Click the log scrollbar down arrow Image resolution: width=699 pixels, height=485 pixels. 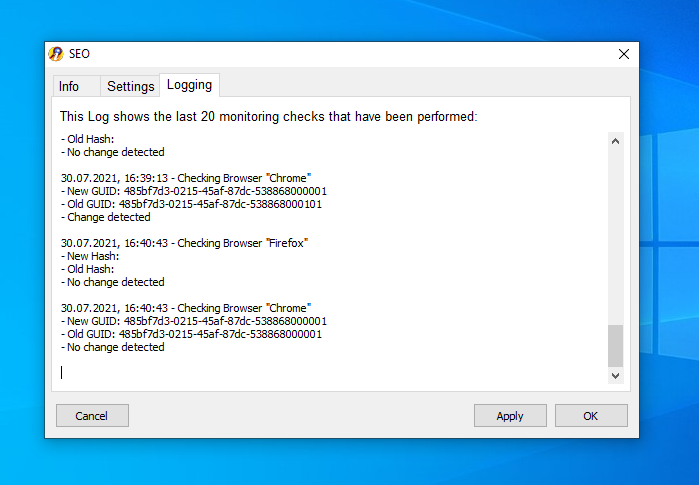click(615, 375)
